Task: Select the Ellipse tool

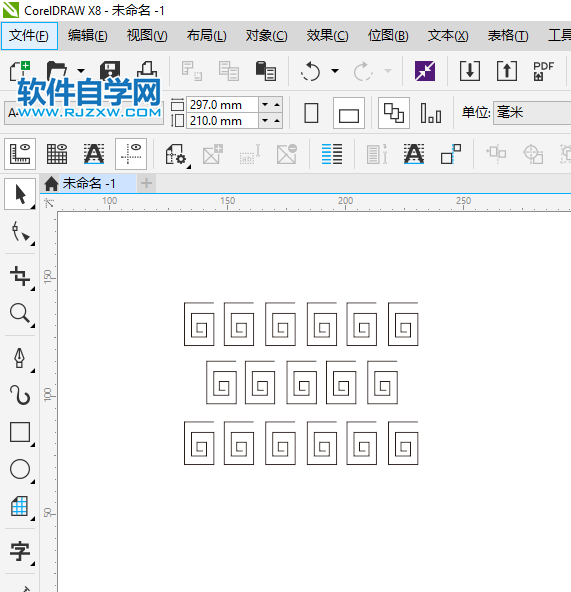Action: point(20,469)
